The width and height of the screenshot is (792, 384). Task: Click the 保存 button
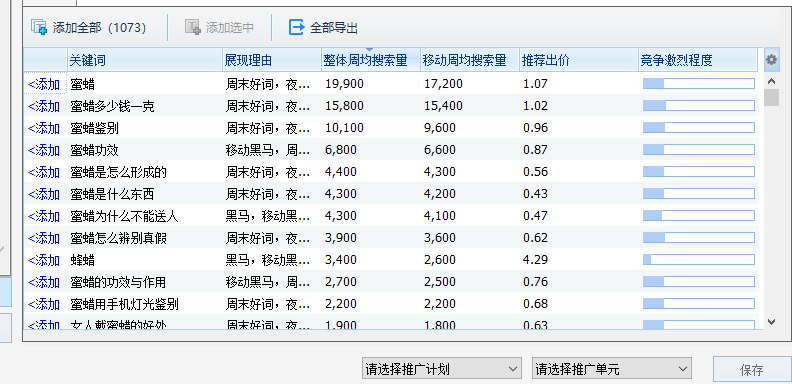pyautogui.click(x=752, y=370)
